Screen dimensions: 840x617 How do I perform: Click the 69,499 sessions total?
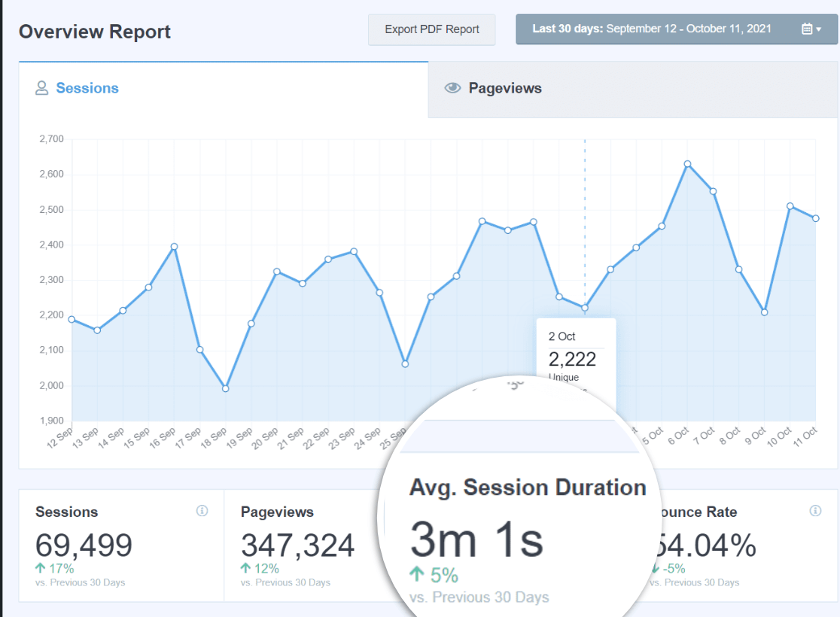point(84,546)
